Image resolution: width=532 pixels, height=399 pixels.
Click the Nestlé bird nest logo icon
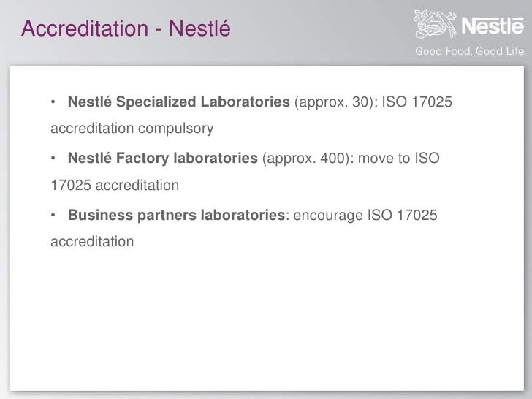[436, 24]
